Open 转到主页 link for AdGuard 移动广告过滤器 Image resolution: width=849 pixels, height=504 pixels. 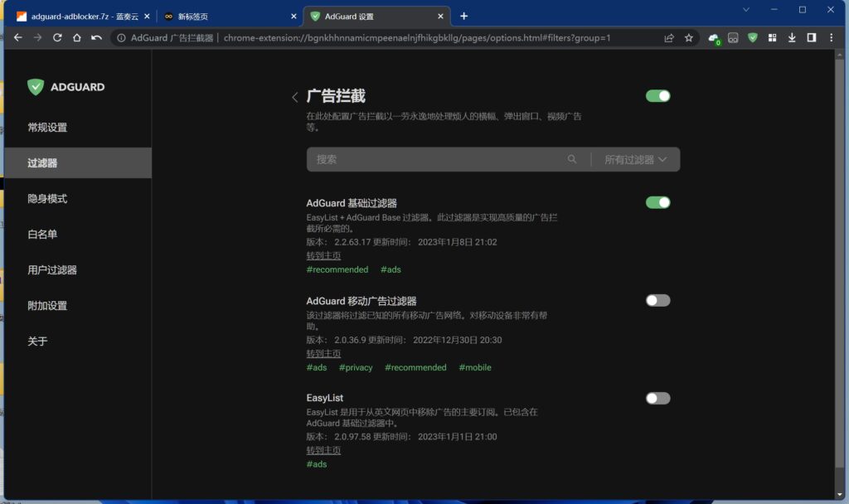click(x=323, y=353)
